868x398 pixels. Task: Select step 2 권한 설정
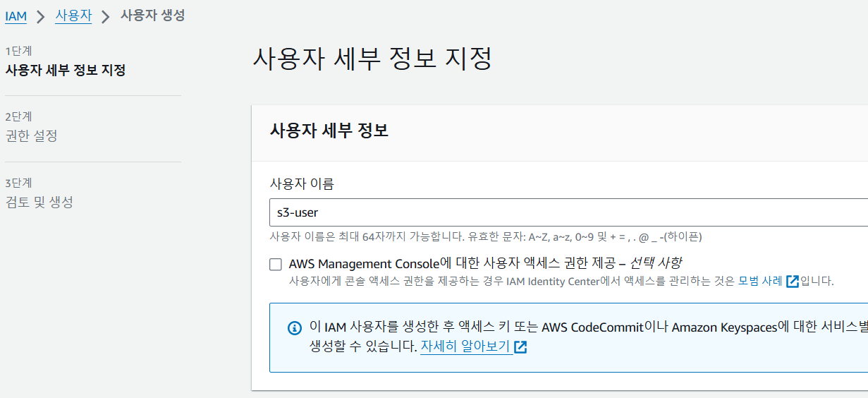[31, 135]
